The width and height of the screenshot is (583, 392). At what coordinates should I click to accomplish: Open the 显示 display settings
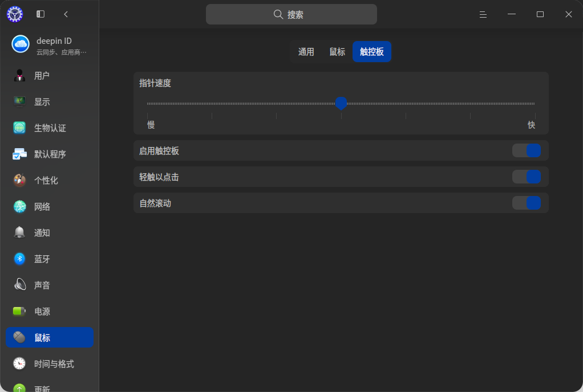[x=50, y=102]
